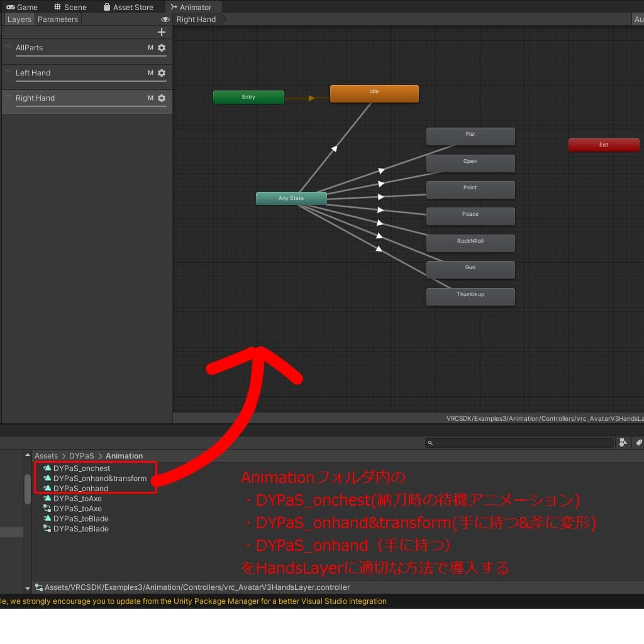
Task: Select the Any State node
Action: (291, 198)
